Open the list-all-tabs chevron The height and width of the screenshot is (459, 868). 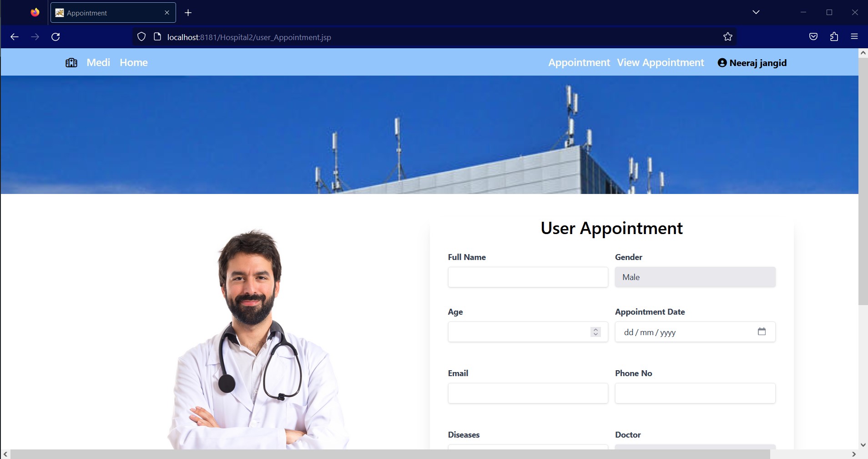[756, 12]
